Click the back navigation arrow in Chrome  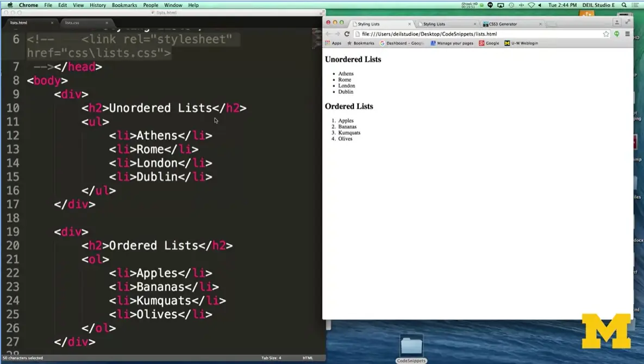pos(329,34)
